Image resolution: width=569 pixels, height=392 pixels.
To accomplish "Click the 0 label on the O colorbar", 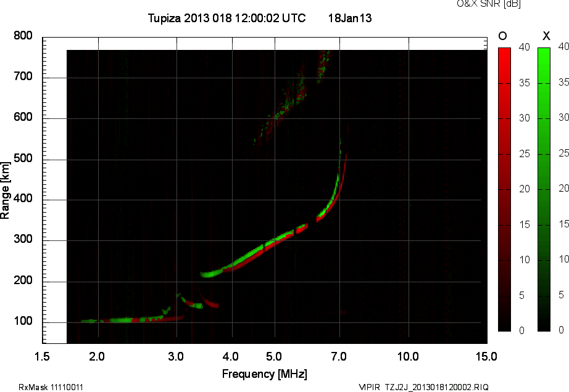I will tap(521, 330).
